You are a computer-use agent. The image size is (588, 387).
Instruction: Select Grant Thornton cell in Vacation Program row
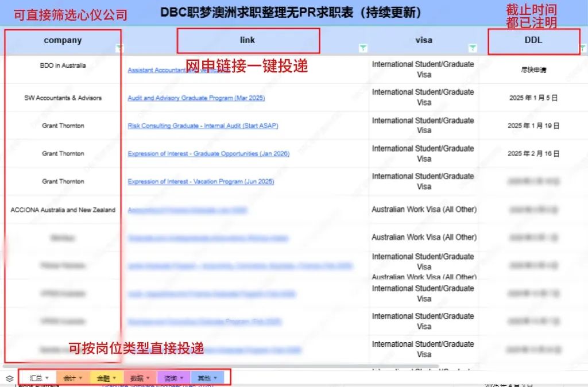click(63, 181)
